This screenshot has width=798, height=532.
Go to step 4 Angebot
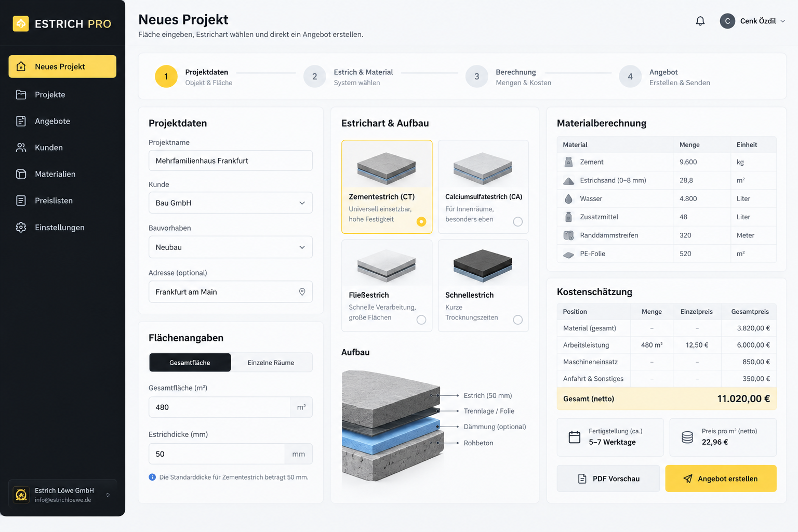pos(665,77)
